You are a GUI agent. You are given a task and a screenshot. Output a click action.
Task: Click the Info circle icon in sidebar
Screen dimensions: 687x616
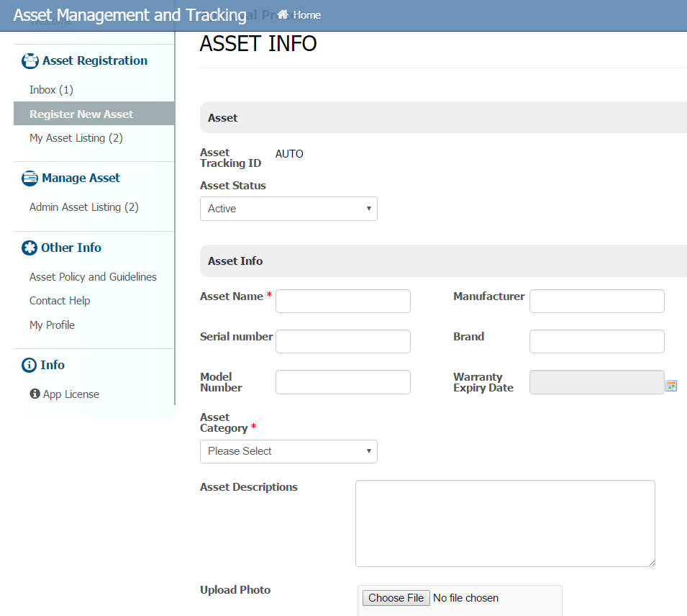[29, 366]
